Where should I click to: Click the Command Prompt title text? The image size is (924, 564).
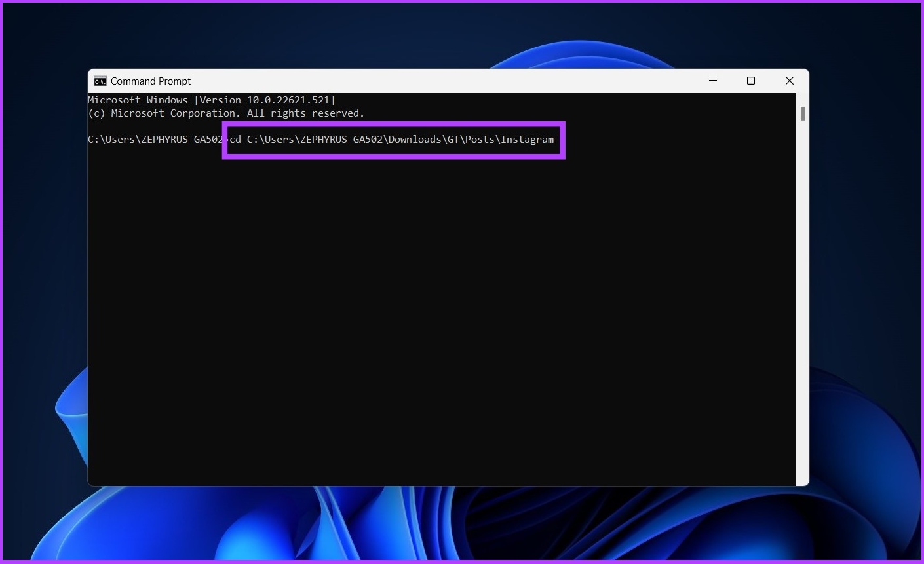(151, 81)
